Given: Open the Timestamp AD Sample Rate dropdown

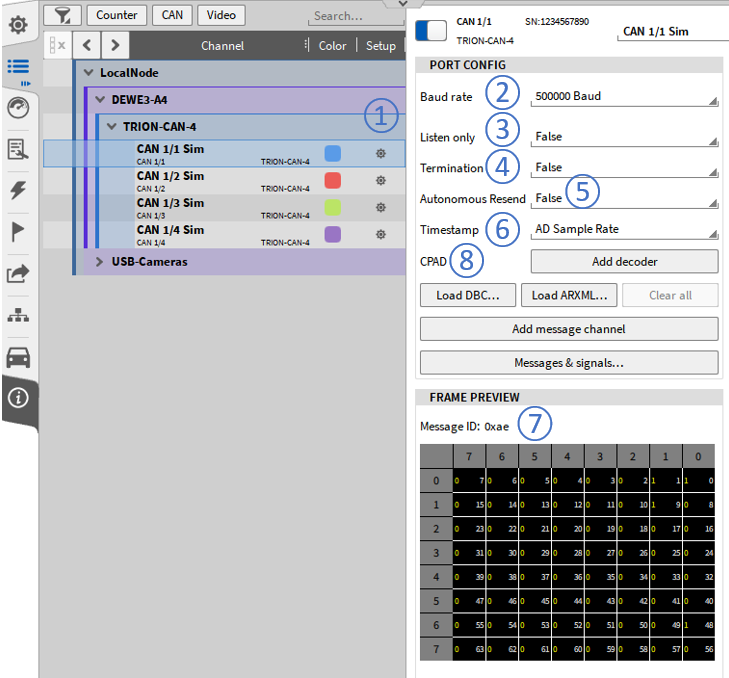Looking at the screenshot, I should [x=624, y=229].
